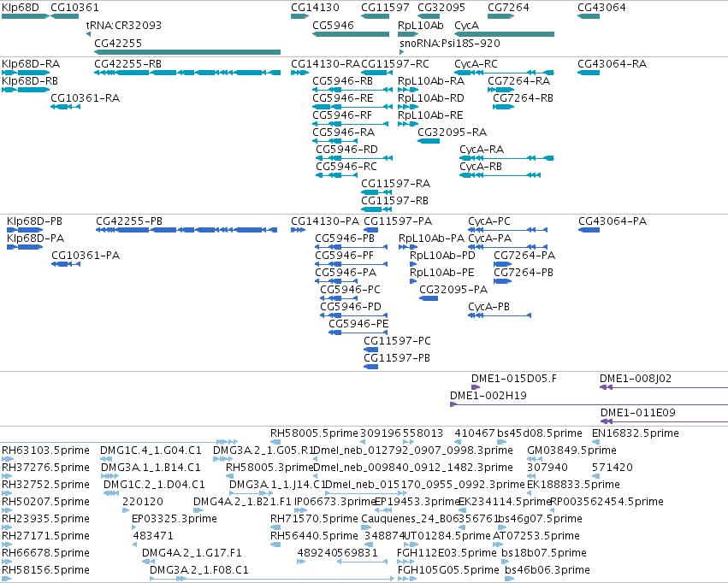This screenshot has height=583, width=728.
Task: Select the CG14130 gene label
Action: click(x=315, y=8)
